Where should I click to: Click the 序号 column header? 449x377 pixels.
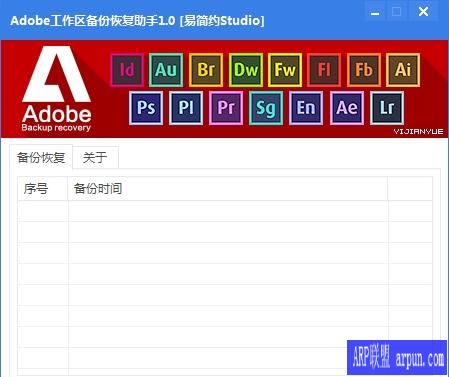(43, 189)
